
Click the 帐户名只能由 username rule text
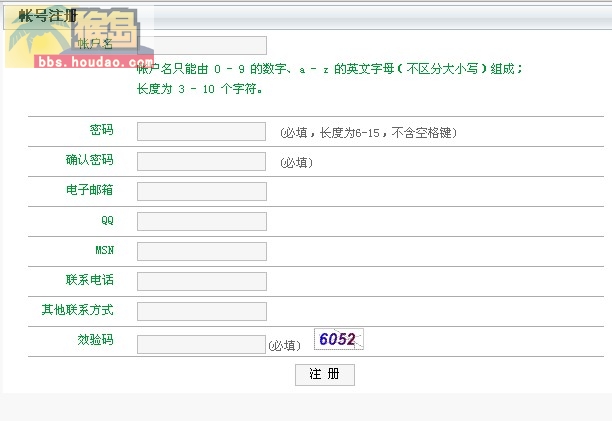(x=330, y=69)
